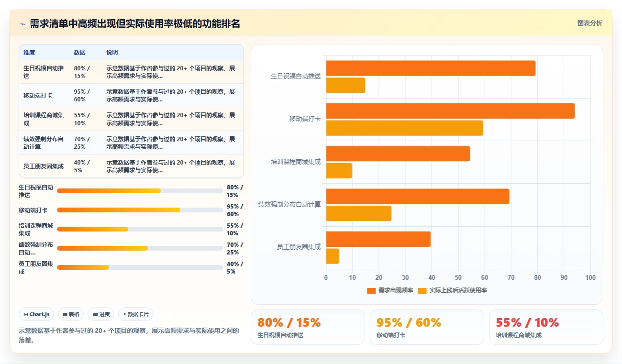
Task: Click the 需求出现频率 orange legend swatch
Action: (x=371, y=290)
